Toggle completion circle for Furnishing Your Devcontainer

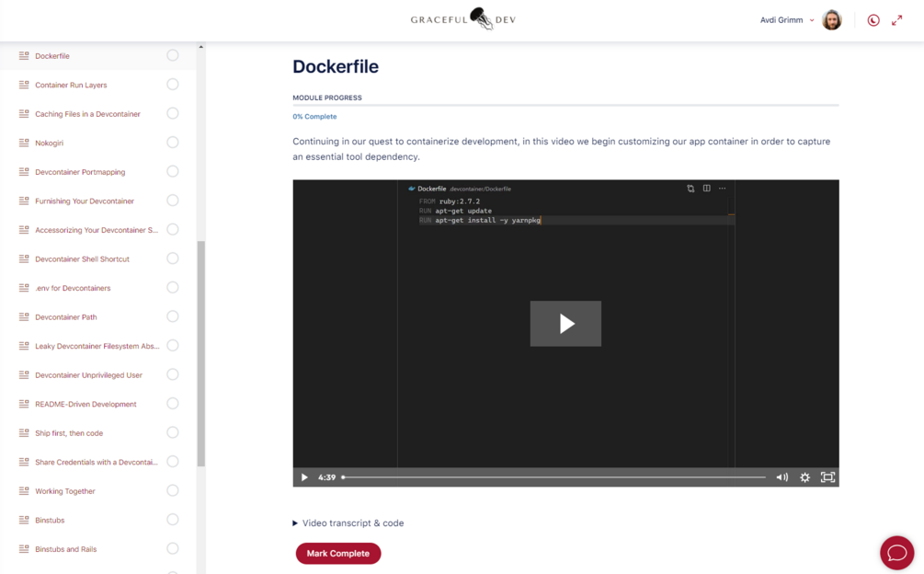tap(173, 201)
